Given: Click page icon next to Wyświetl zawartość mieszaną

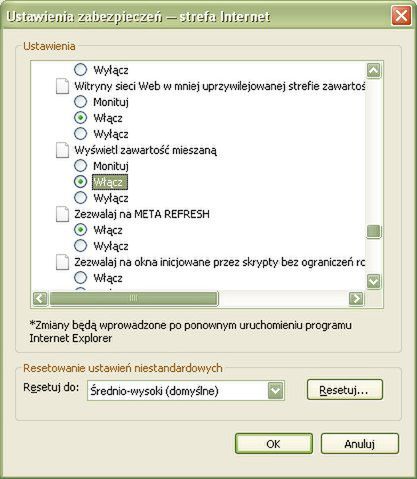Looking at the screenshot, I should (x=62, y=150).
